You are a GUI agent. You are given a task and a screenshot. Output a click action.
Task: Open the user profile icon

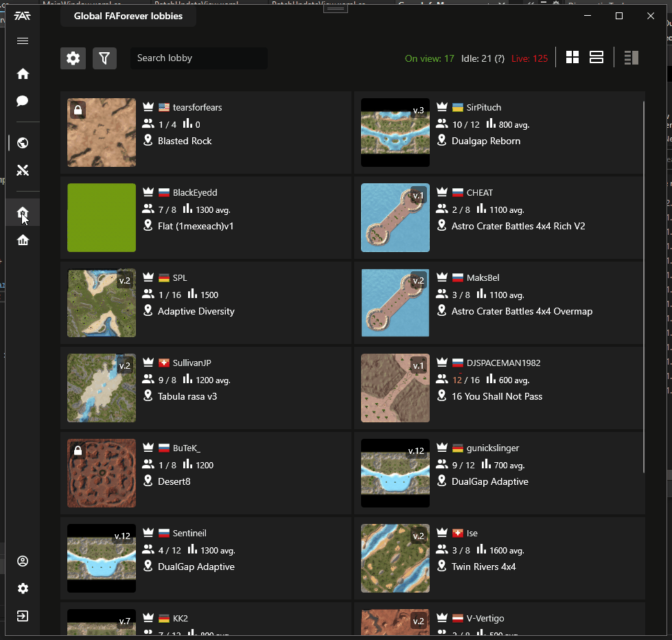[x=23, y=561]
